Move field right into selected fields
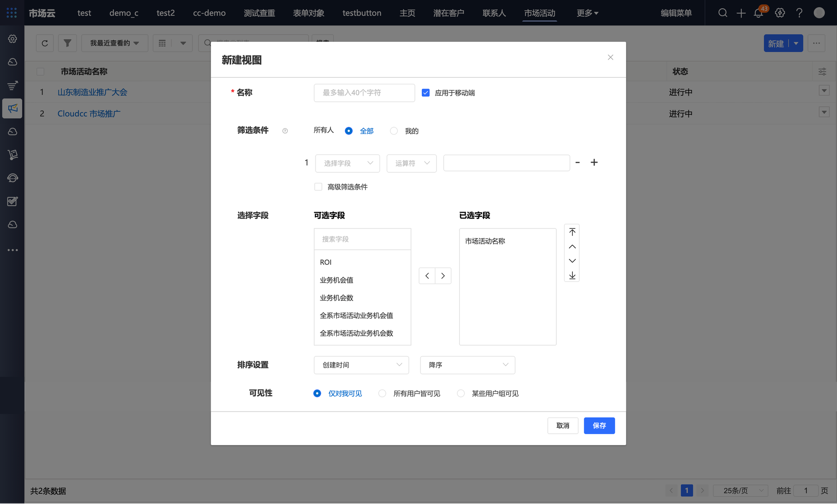 point(443,276)
